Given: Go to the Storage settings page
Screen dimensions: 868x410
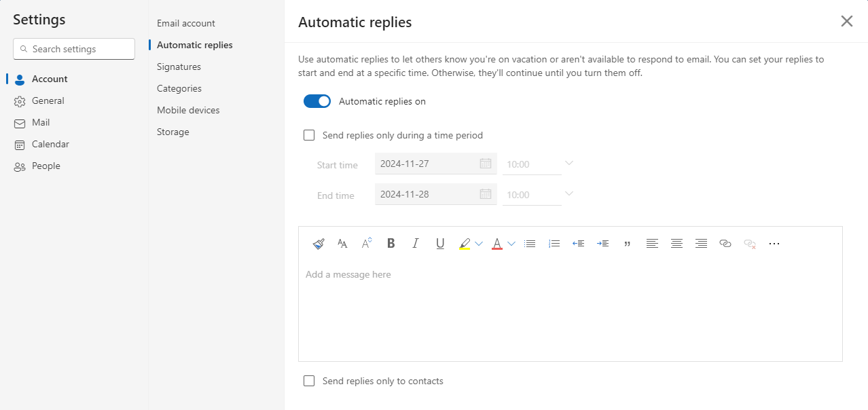Looking at the screenshot, I should click(173, 132).
